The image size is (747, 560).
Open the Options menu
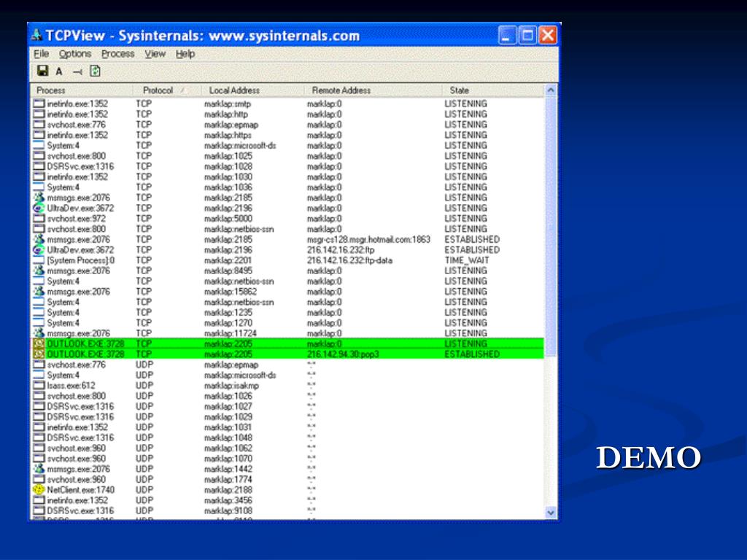point(75,54)
